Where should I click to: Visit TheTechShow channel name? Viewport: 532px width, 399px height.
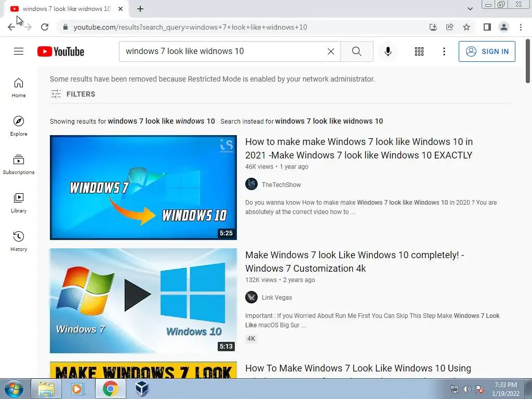click(281, 184)
